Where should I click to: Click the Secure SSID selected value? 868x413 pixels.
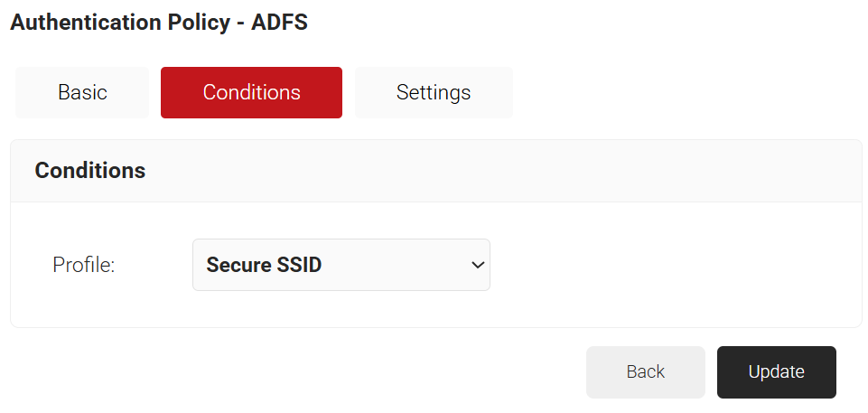[265, 265]
